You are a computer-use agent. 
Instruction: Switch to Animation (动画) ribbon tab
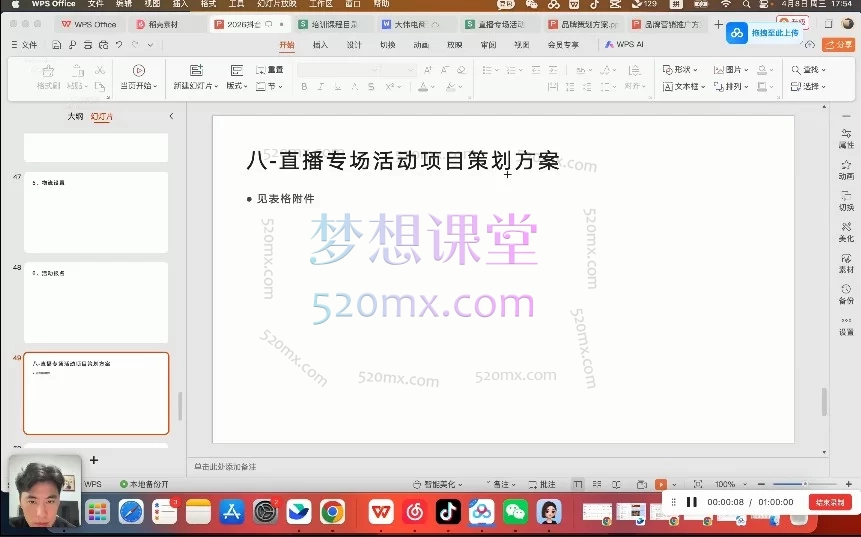pos(421,45)
